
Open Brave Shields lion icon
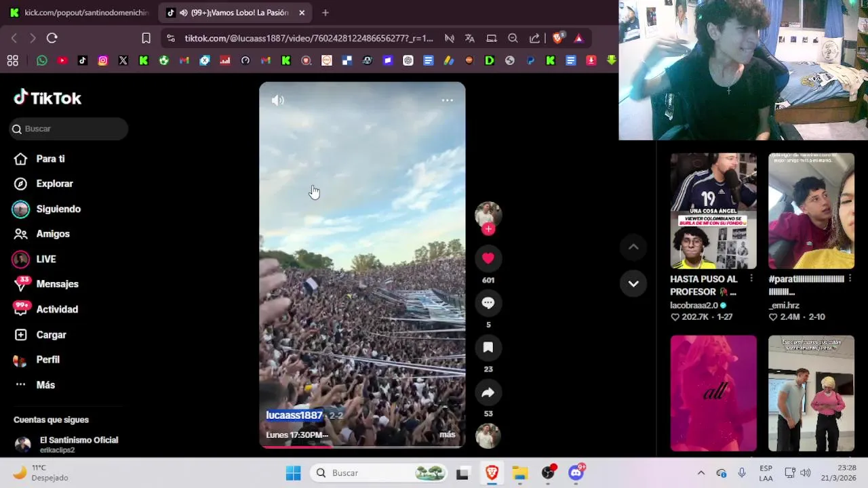[557, 38]
